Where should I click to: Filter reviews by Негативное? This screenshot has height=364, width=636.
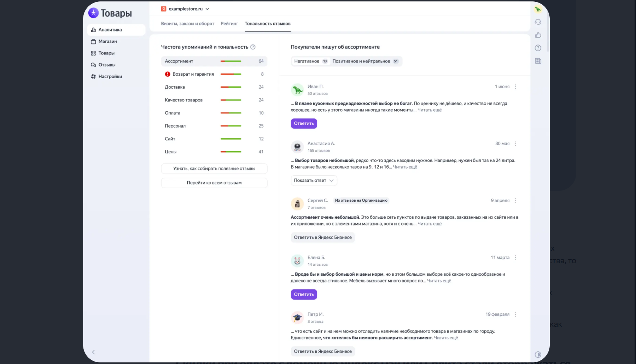[x=308, y=61]
